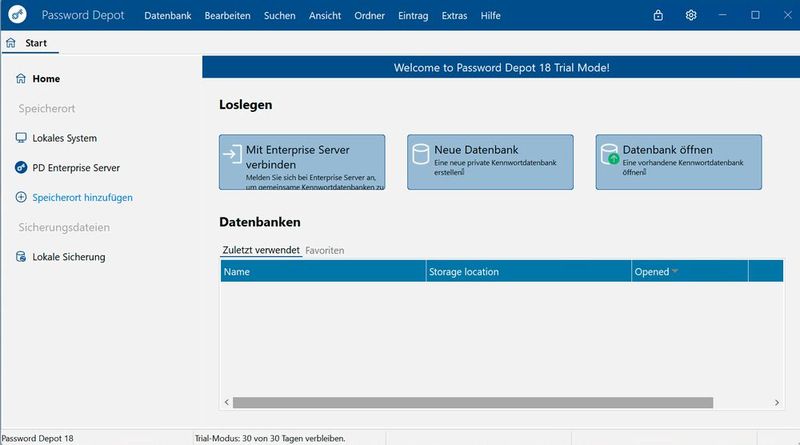Screen dimensions: 800x445
Task: Click the Home house icon in sidebar
Action: (x=21, y=78)
